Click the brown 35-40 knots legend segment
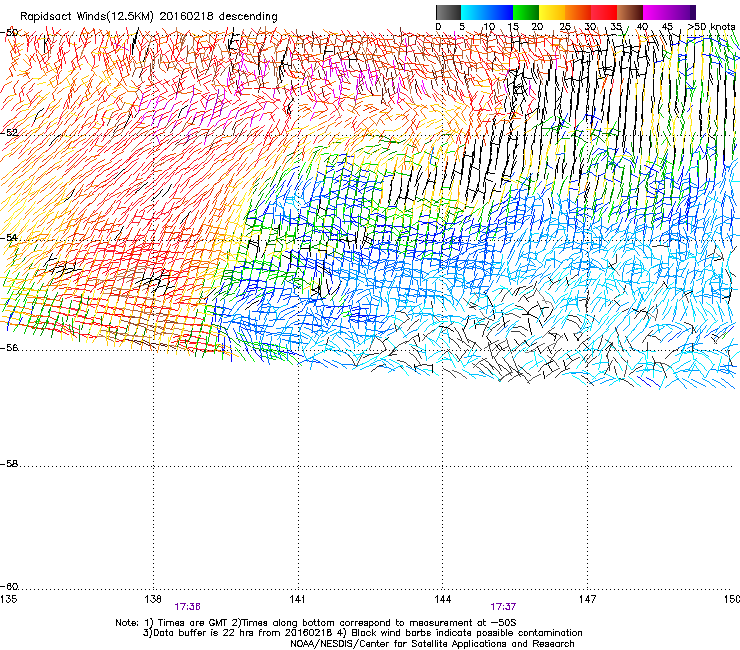 pyautogui.click(x=630, y=12)
